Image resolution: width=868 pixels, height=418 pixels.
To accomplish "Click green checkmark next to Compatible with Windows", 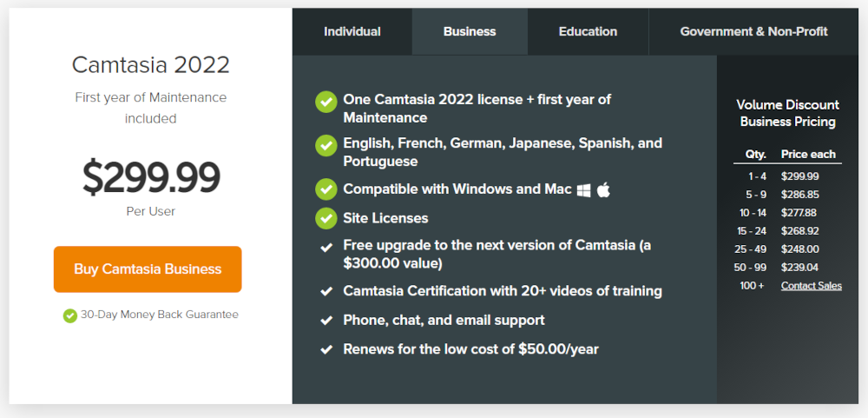I will [326, 189].
